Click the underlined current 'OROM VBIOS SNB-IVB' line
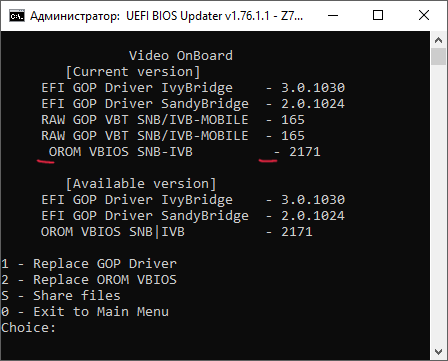This screenshot has height=361, width=448. [184, 152]
